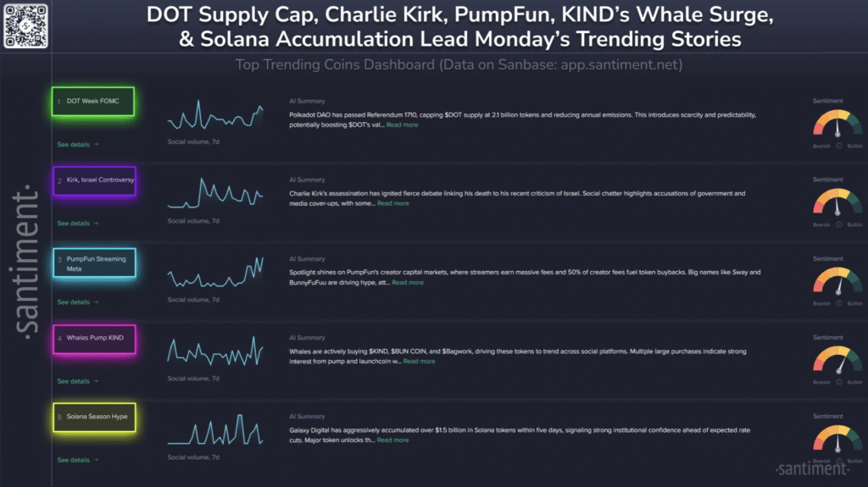Image resolution: width=868 pixels, height=487 pixels.
Task: Select the Kirk, Israel Controversy topic box
Action: 94,180
